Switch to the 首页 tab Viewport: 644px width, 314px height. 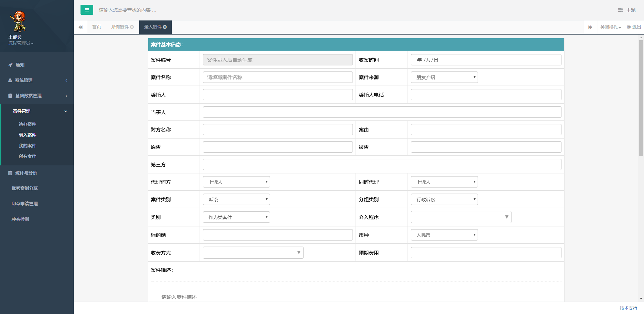point(96,27)
